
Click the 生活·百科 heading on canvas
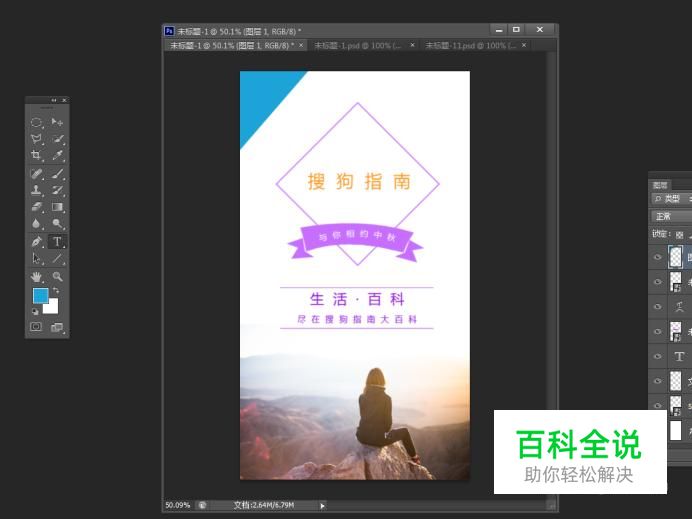click(x=357, y=299)
